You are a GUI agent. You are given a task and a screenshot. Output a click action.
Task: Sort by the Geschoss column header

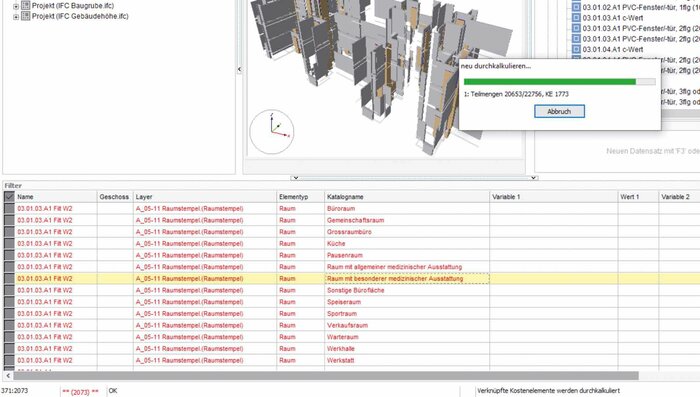pyautogui.click(x=115, y=196)
